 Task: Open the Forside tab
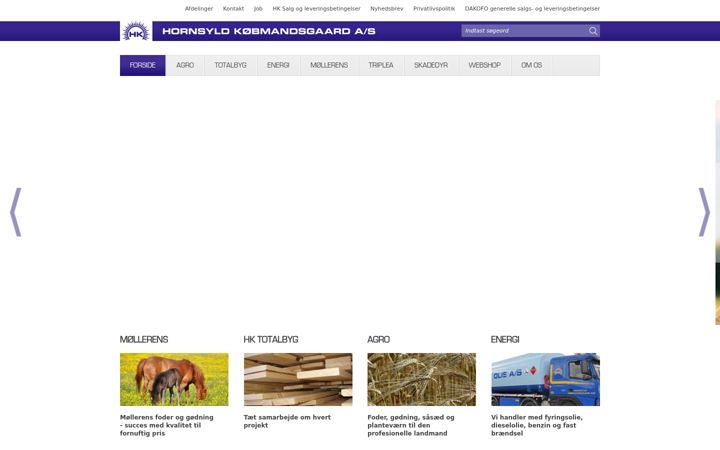[x=142, y=65]
